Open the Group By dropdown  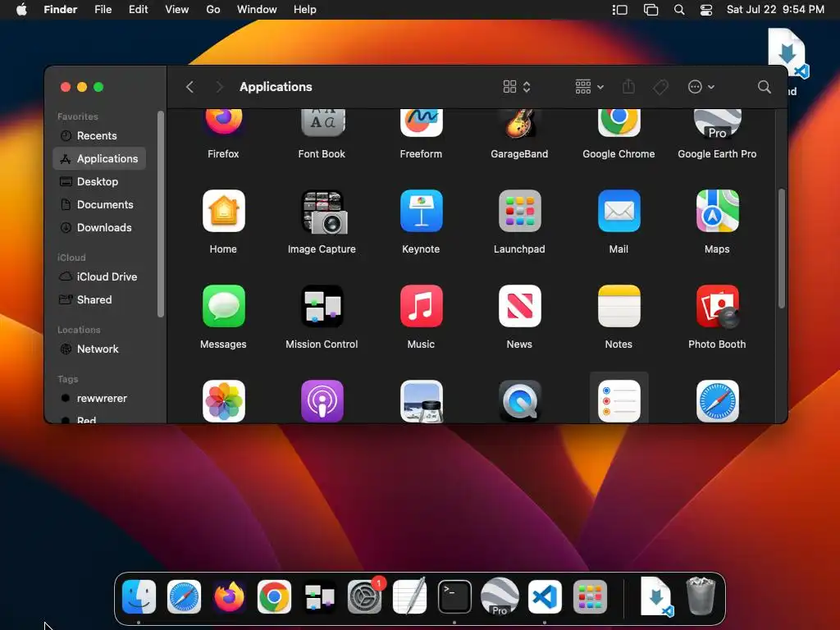pos(589,87)
